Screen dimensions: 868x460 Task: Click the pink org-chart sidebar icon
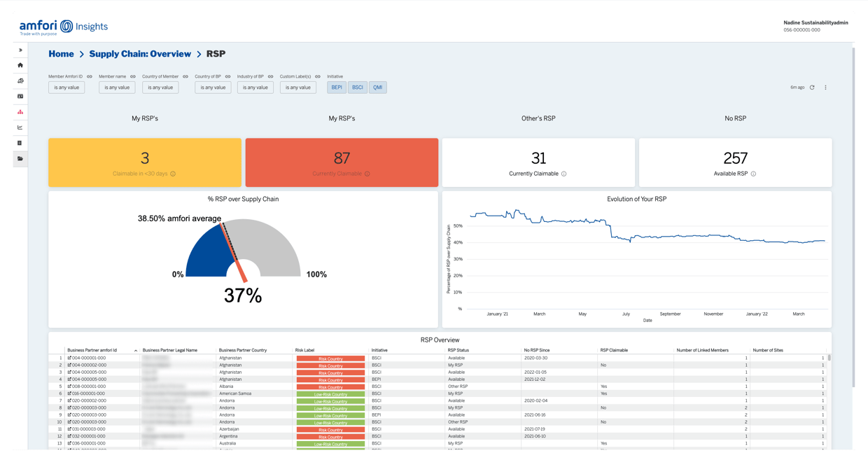click(20, 111)
